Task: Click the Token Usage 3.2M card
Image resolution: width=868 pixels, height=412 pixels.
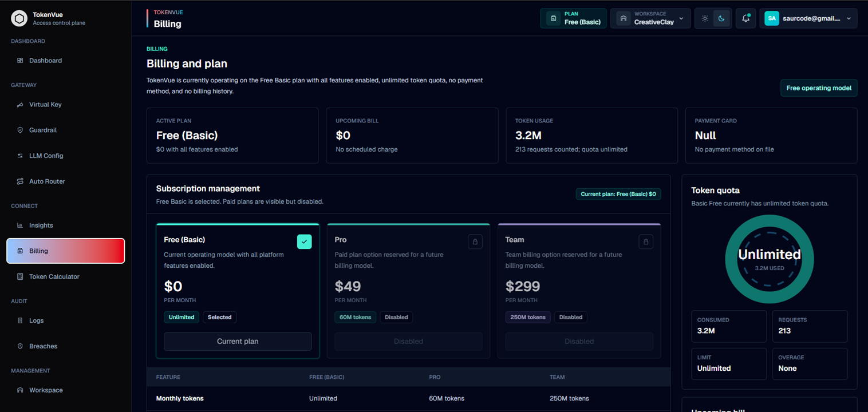Action: (x=592, y=136)
